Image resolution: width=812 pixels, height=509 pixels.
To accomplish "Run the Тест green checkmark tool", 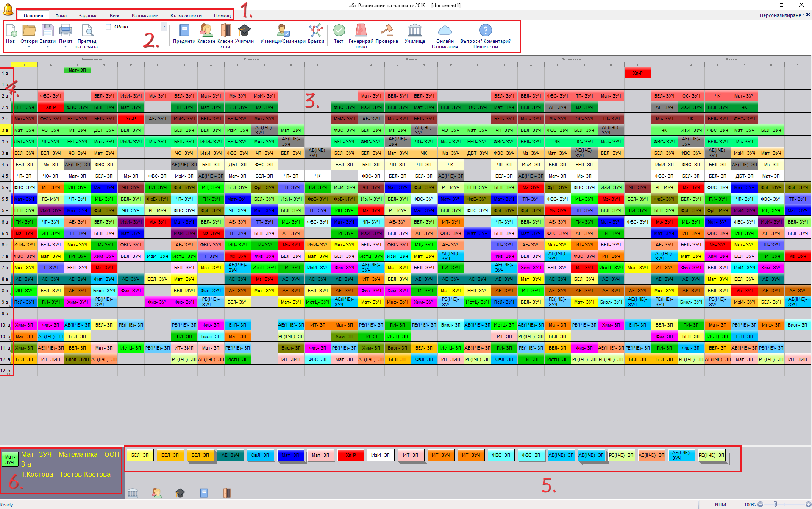I will click(339, 31).
